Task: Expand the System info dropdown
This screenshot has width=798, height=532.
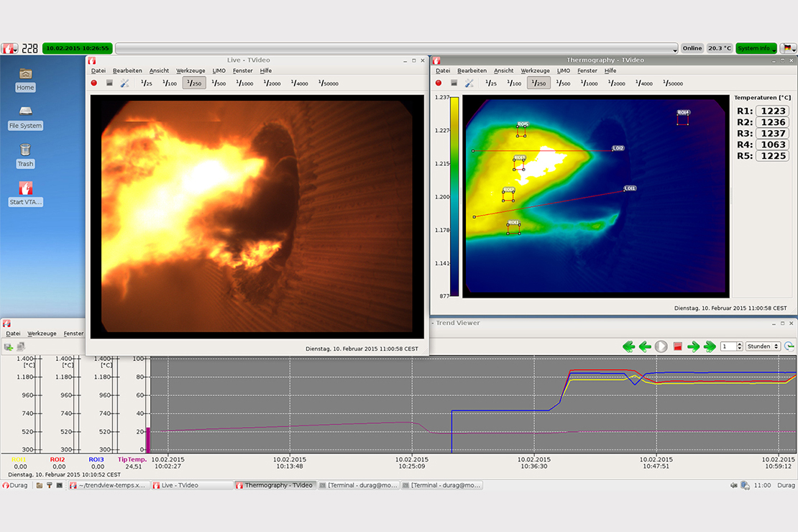Action: click(756, 48)
